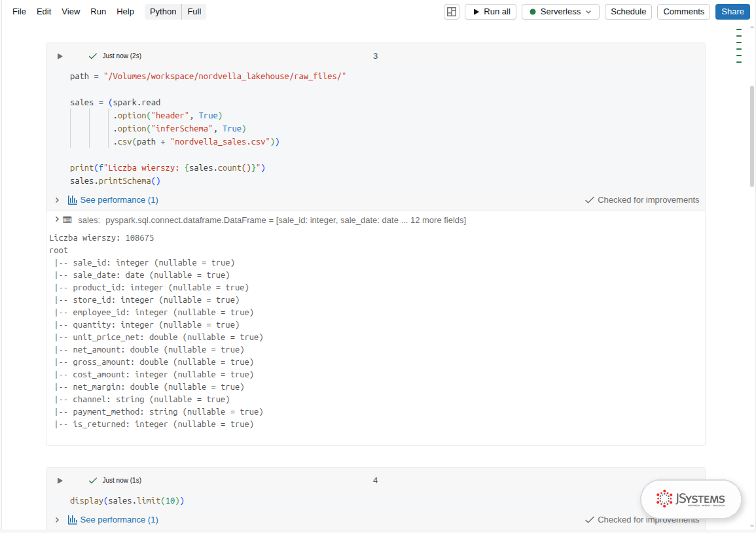Click the net_amount: double schema line
The image size is (756, 533).
pos(149,350)
